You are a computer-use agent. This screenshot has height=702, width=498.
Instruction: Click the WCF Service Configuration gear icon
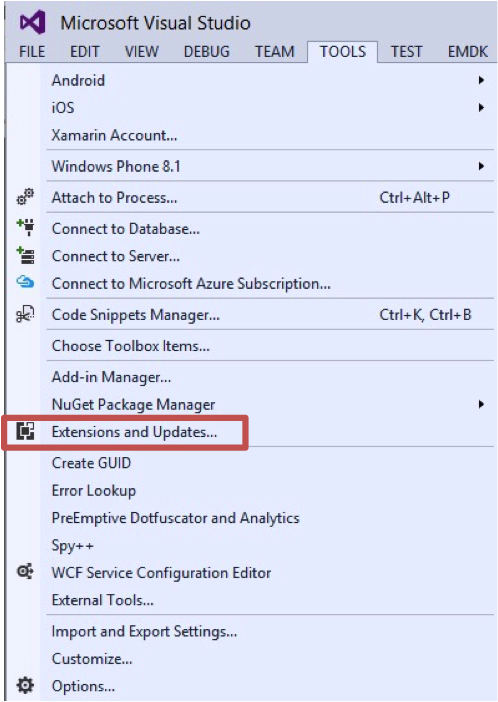point(25,572)
